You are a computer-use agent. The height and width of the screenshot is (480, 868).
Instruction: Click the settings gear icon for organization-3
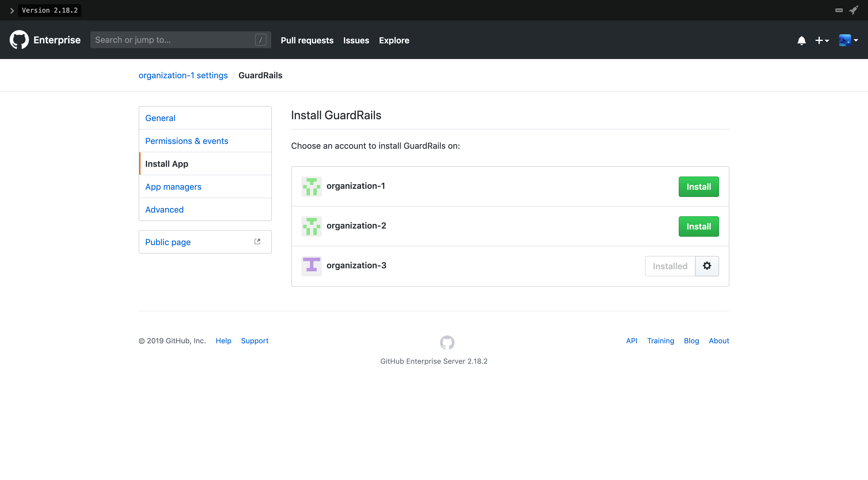click(707, 266)
